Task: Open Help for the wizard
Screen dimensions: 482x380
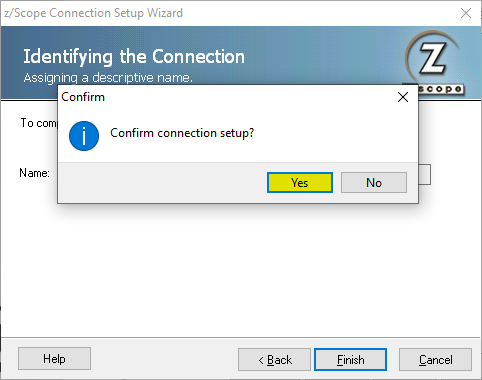Action: coord(54,359)
